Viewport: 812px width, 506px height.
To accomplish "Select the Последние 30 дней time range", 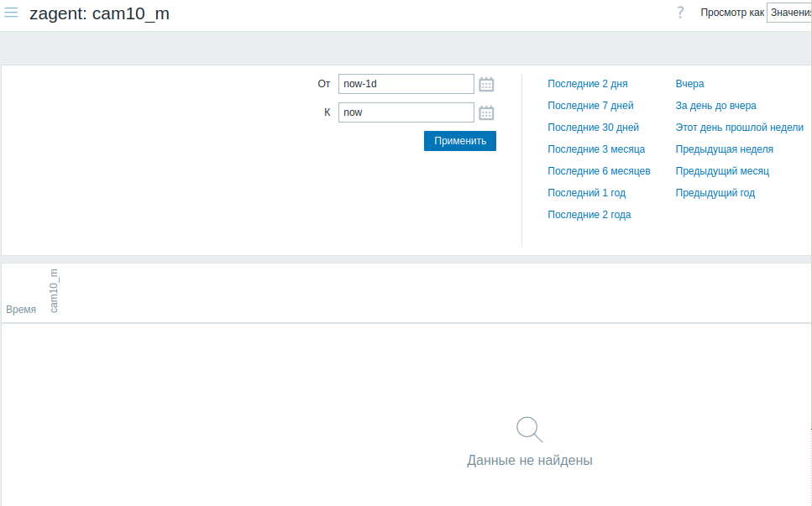I will point(594,127).
